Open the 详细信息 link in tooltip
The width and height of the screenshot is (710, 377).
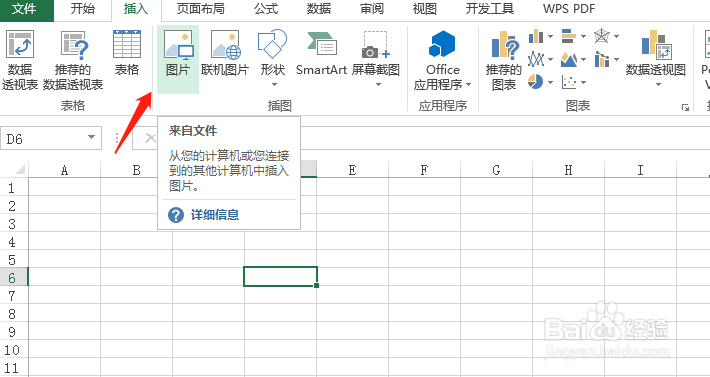tap(215, 215)
